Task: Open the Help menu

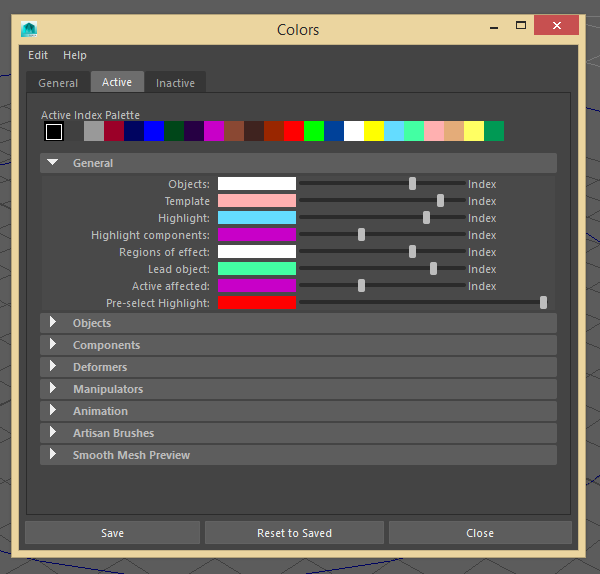Action: pyautogui.click(x=75, y=55)
